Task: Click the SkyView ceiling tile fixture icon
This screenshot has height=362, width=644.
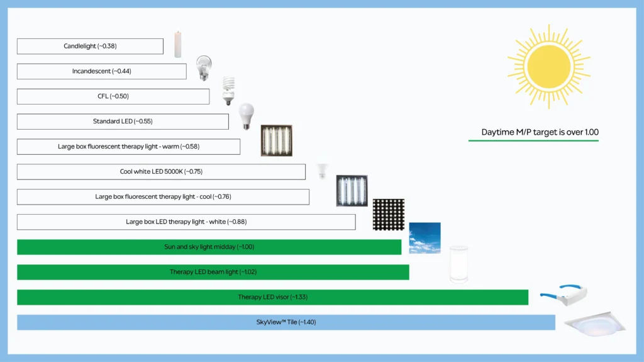Action: 595,324
